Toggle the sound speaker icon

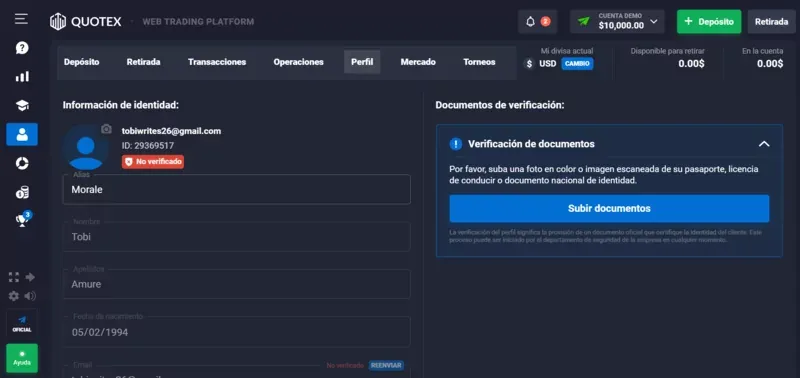[x=30, y=296]
